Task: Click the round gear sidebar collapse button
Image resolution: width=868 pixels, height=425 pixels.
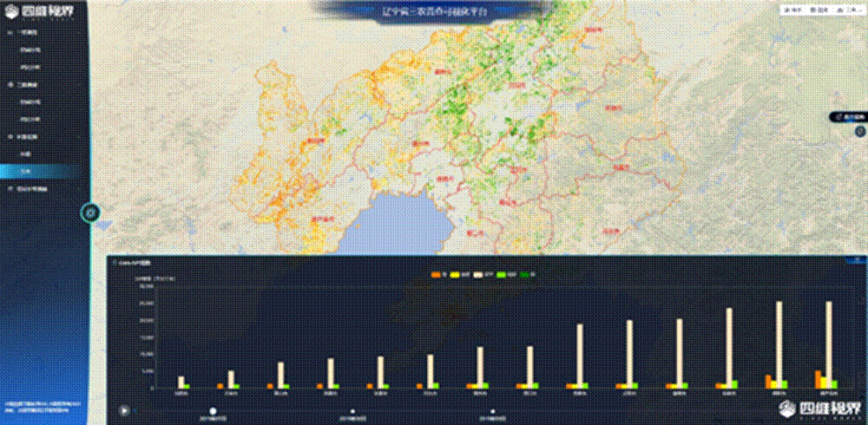Action: click(91, 212)
